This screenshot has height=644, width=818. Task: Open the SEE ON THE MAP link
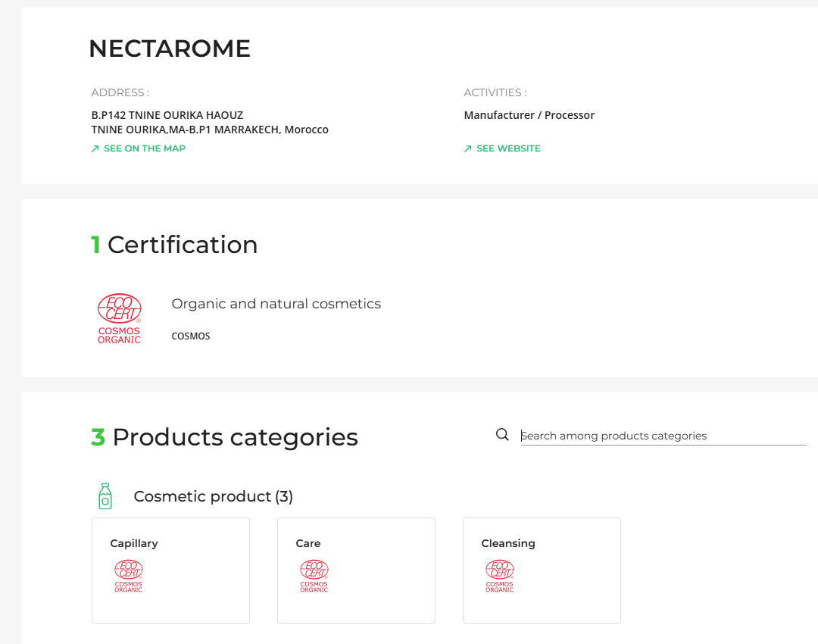click(144, 148)
